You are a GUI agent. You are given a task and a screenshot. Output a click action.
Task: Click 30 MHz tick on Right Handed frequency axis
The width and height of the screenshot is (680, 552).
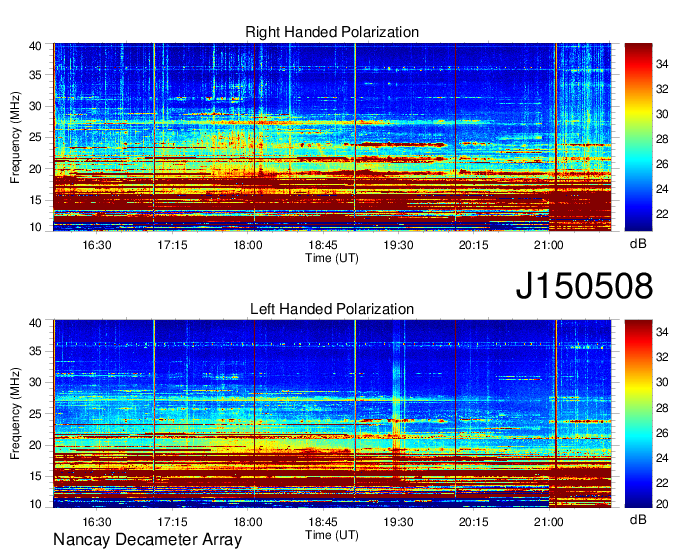click(35, 106)
